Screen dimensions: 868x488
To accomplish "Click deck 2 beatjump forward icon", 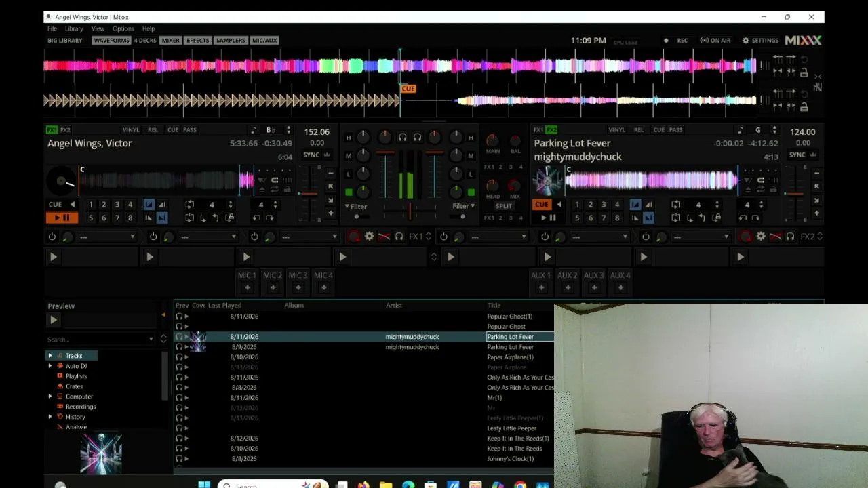I will coord(756,218).
